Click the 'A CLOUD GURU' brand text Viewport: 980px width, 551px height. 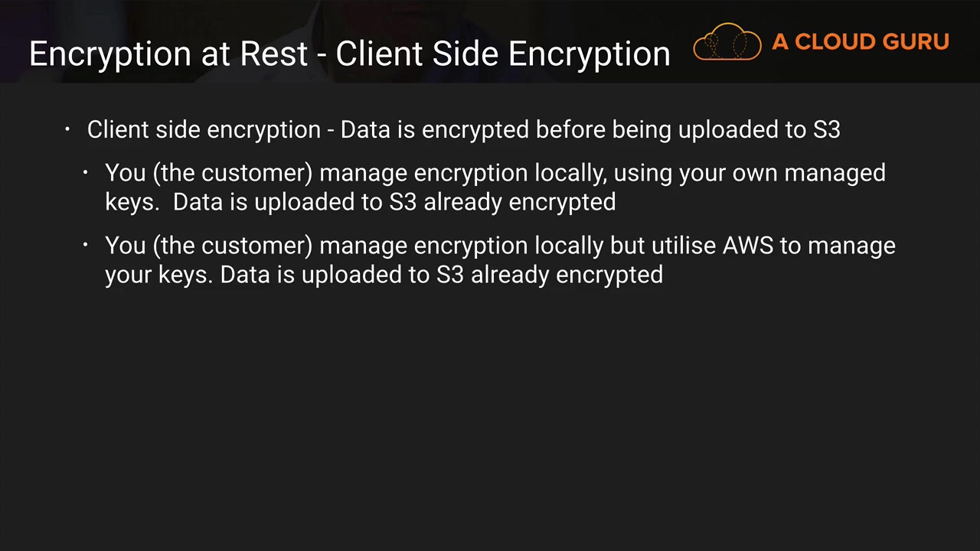860,41
